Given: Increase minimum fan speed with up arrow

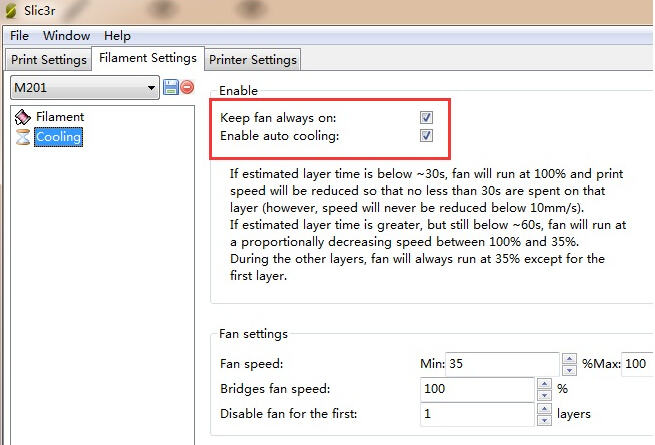Looking at the screenshot, I should 569,359.
